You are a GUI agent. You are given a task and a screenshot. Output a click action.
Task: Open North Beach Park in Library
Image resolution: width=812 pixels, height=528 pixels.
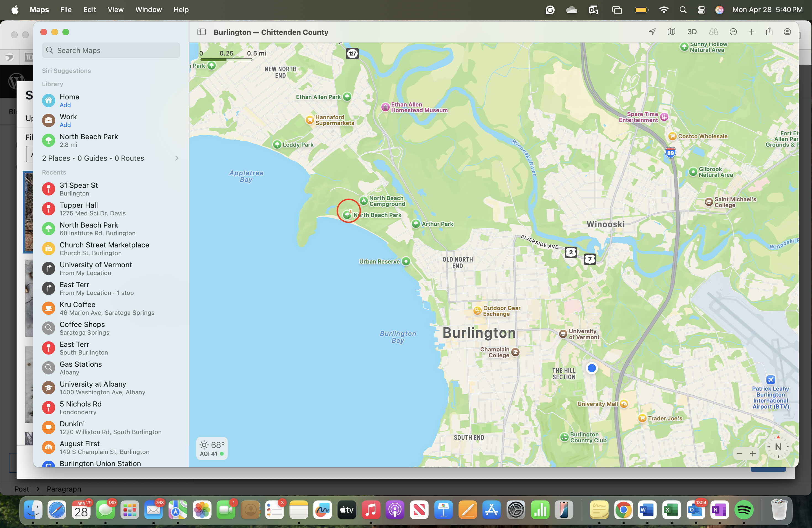click(111, 140)
